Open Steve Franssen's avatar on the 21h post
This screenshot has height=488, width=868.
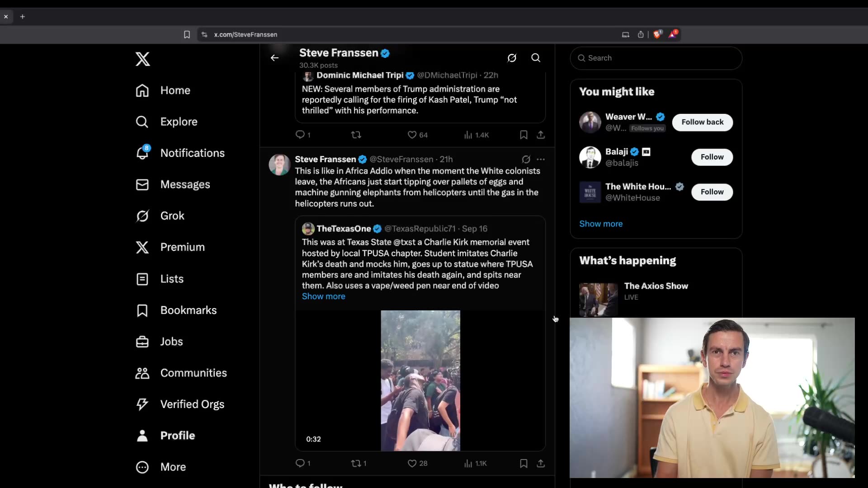click(279, 165)
